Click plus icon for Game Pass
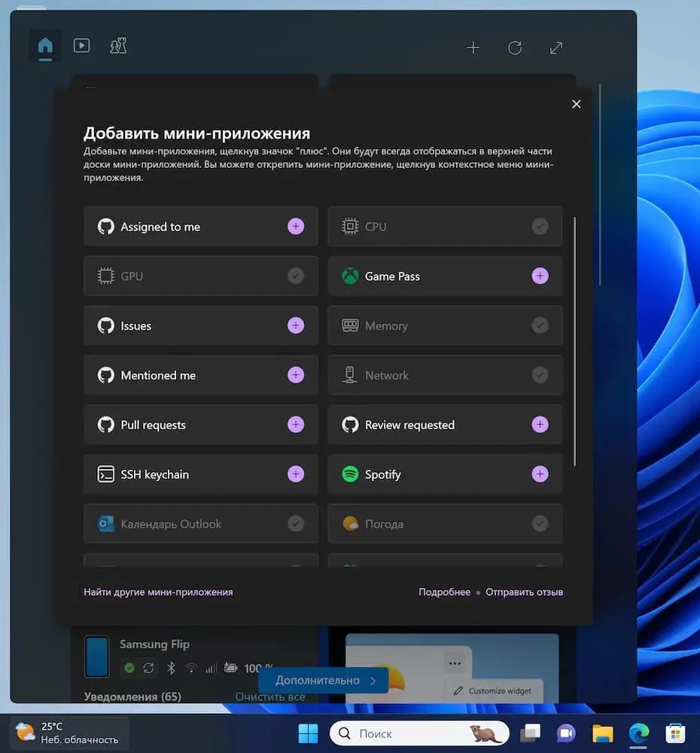The image size is (700, 753). tap(540, 276)
